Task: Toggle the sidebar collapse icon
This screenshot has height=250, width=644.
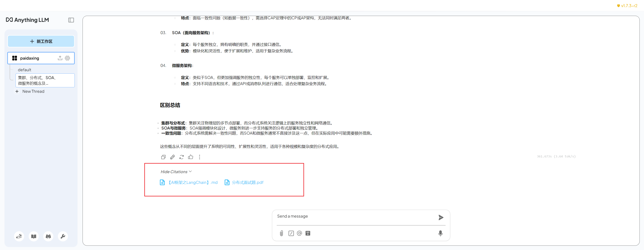Action: pos(71,20)
